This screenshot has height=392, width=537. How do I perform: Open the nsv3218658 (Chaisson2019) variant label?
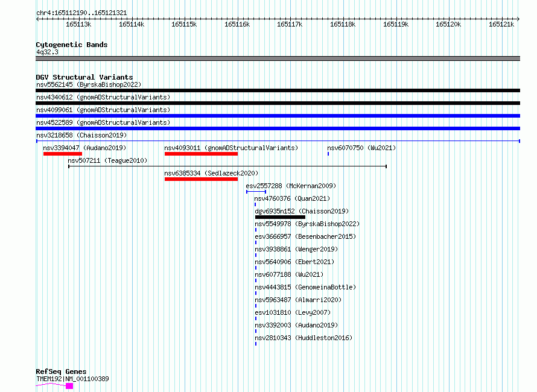click(x=81, y=135)
